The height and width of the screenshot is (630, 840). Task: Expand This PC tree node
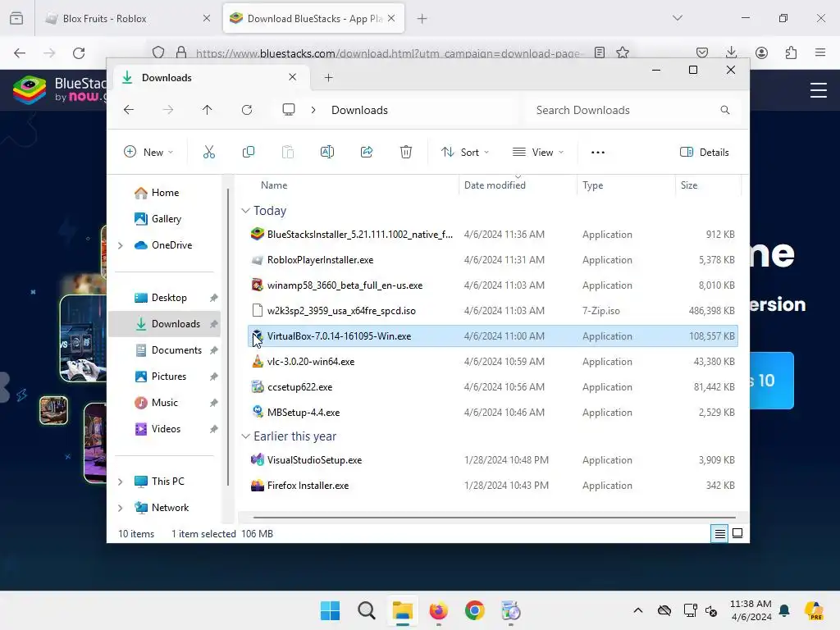click(121, 482)
